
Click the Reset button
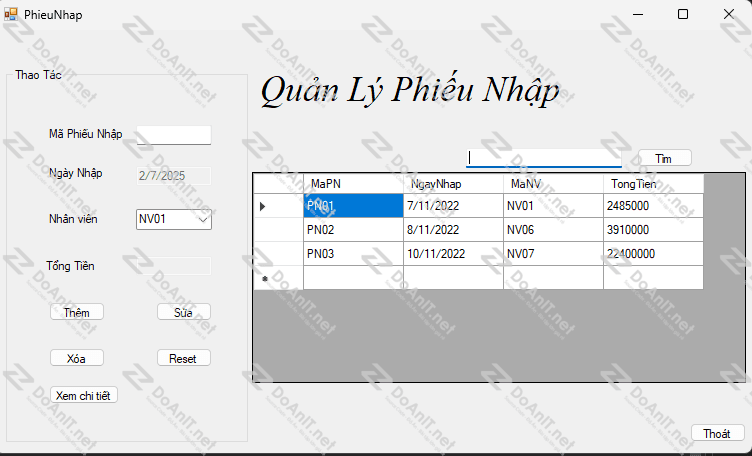pos(184,358)
